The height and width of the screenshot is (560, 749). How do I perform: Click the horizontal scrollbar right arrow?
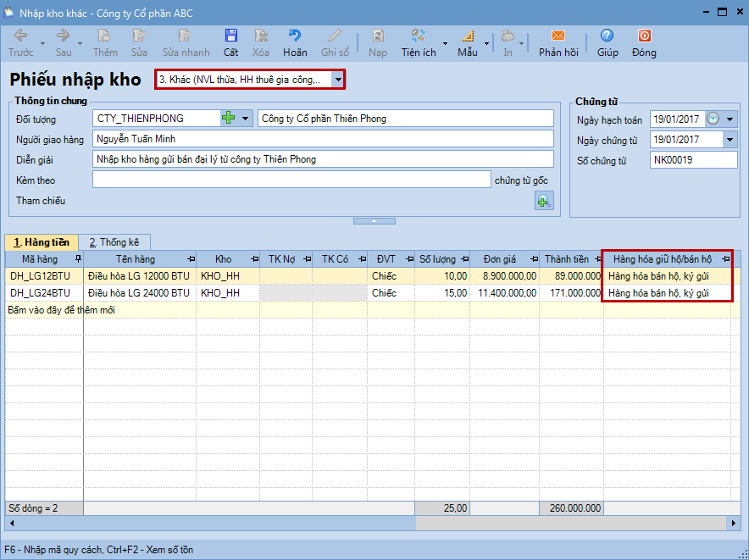pyautogui.click(x=734, y=524)
